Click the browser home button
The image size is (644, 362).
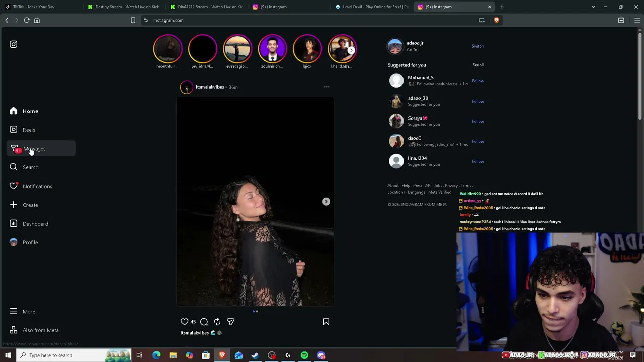click(x=37, y=20)
